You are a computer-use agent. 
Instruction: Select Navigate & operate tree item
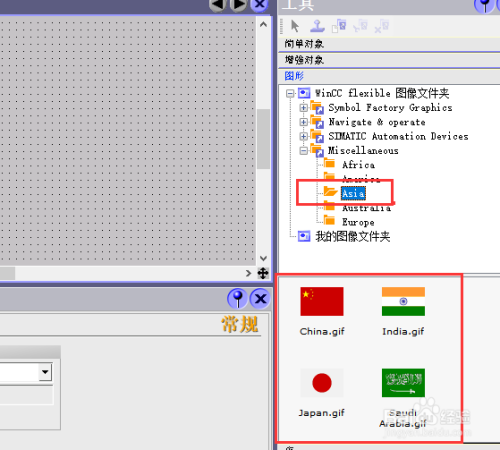pos(377,122)
